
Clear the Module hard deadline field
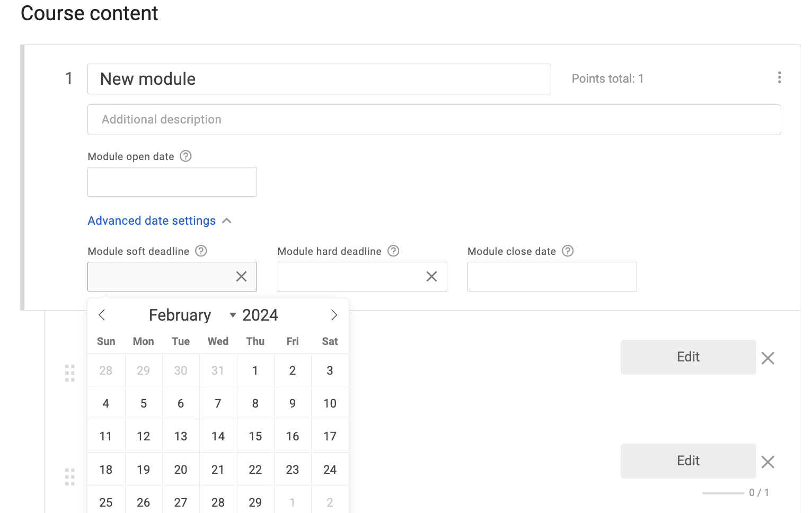click(431, 276)
